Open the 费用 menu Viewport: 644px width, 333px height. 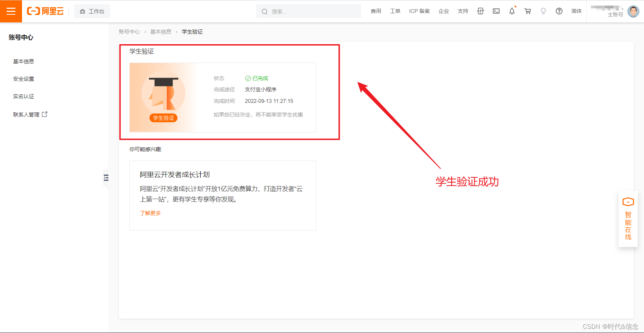pyautogui.click(x=376, y=11)
